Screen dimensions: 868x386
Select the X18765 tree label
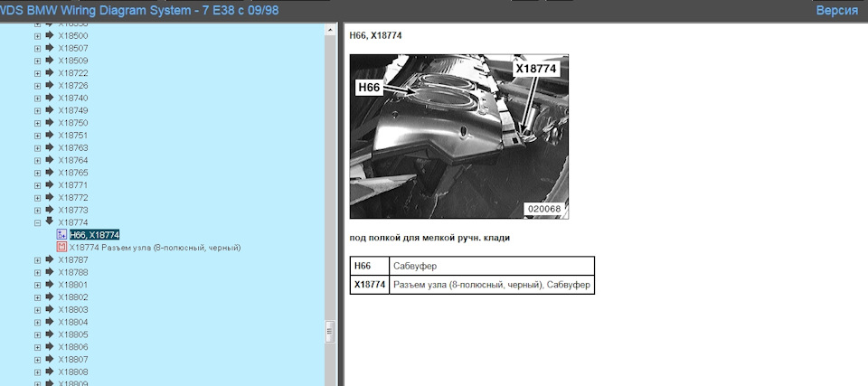tap(73, 173)
